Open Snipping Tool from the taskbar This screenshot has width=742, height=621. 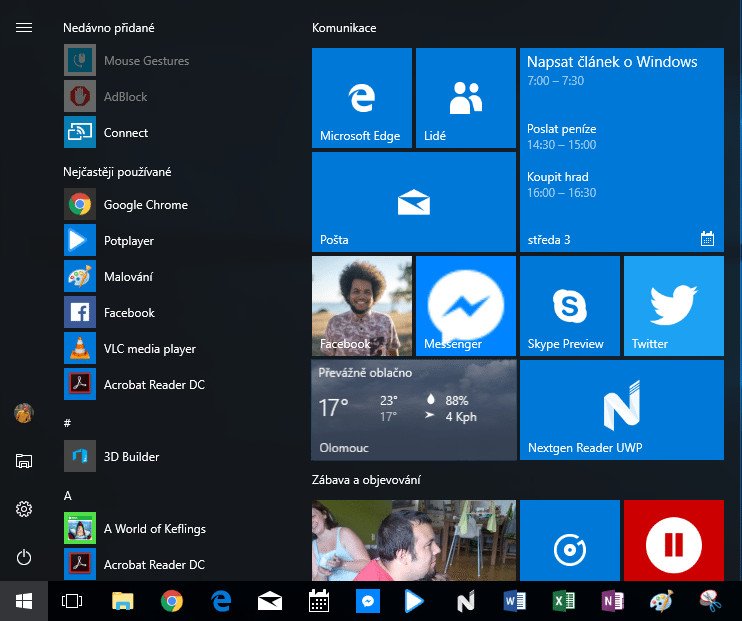(x=710, y=601)
